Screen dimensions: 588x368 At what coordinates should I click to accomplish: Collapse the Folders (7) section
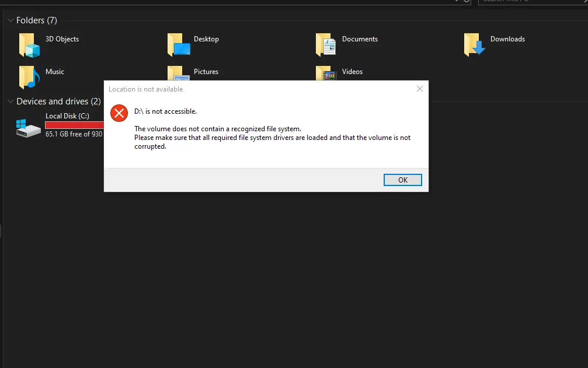[11, 20]
